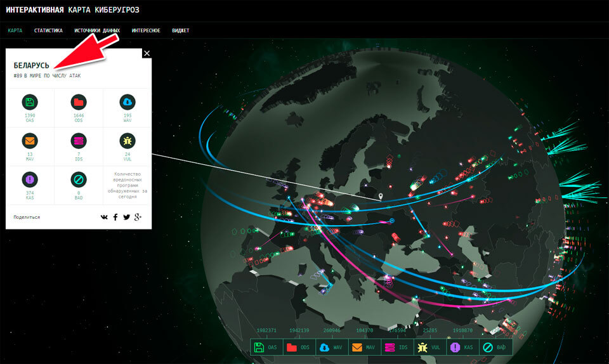Toggle WAV detections in bottom legend bar
This screenshot has height=364, width=609.
(332, 348)
